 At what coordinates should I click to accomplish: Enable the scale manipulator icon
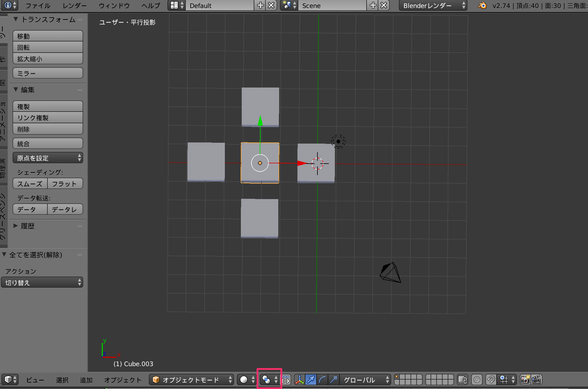[x=333, y=380]
